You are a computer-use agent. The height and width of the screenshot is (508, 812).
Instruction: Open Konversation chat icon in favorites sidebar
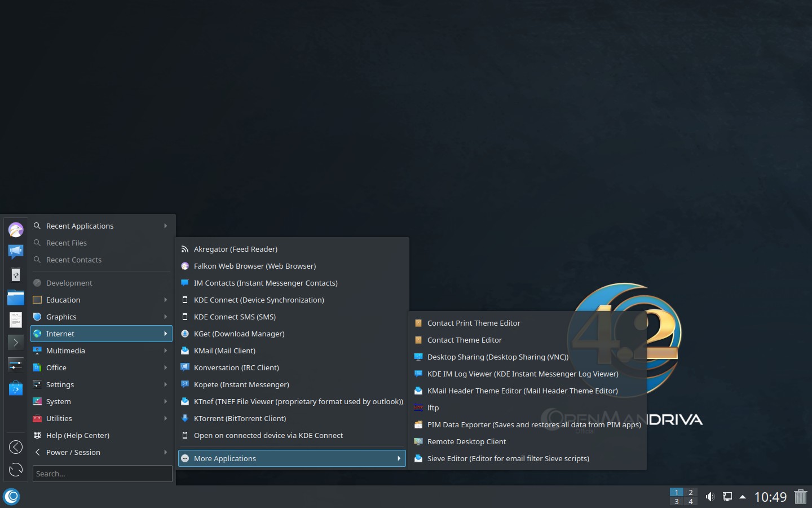[16, 251]
